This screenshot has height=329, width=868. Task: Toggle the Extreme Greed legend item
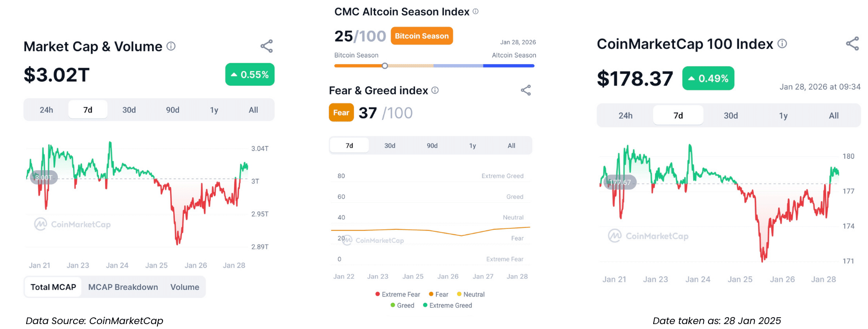tap(447, 305)
